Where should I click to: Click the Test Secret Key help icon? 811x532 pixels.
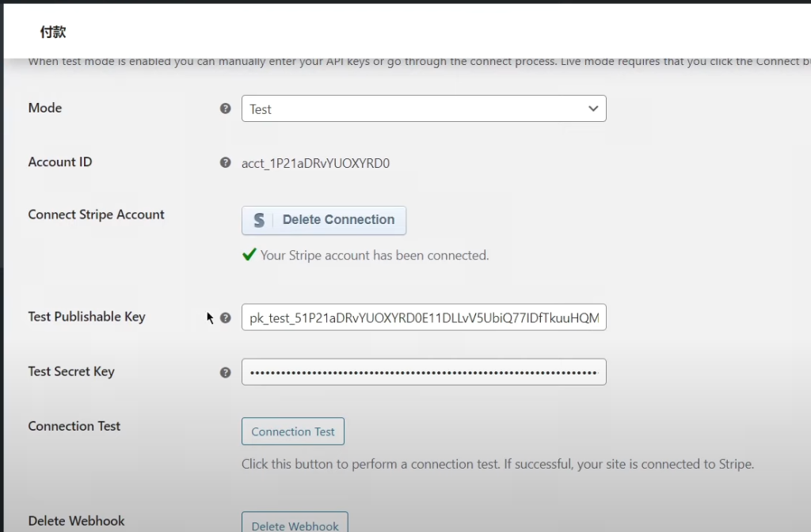(225, 372)
